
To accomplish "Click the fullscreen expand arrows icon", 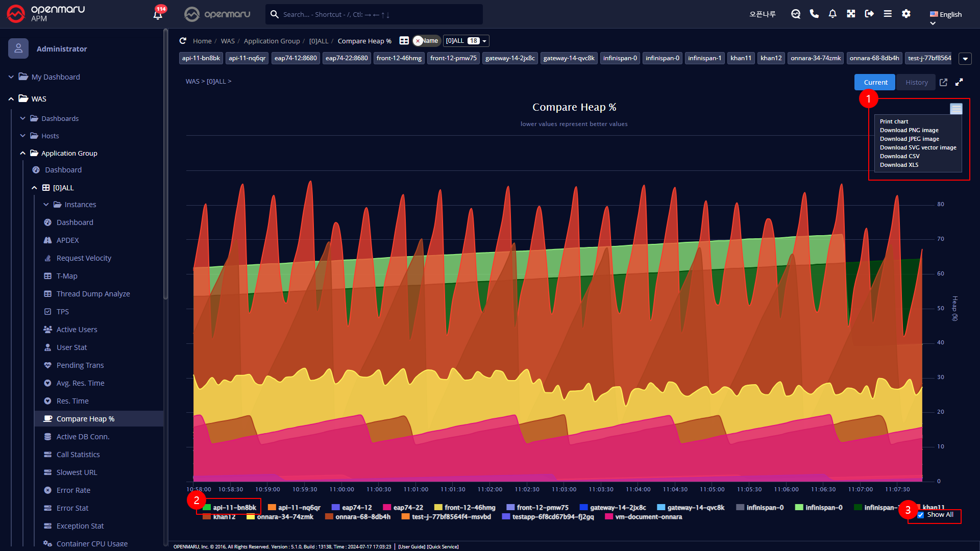I will click(x=959, y=82).
